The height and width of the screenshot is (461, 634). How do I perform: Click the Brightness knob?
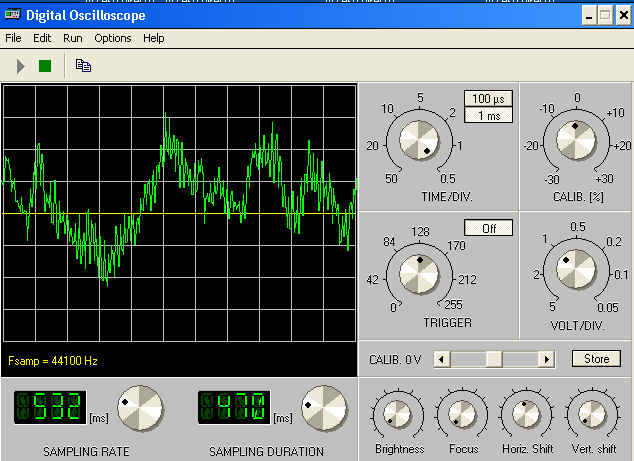click(x=398, y=412)
